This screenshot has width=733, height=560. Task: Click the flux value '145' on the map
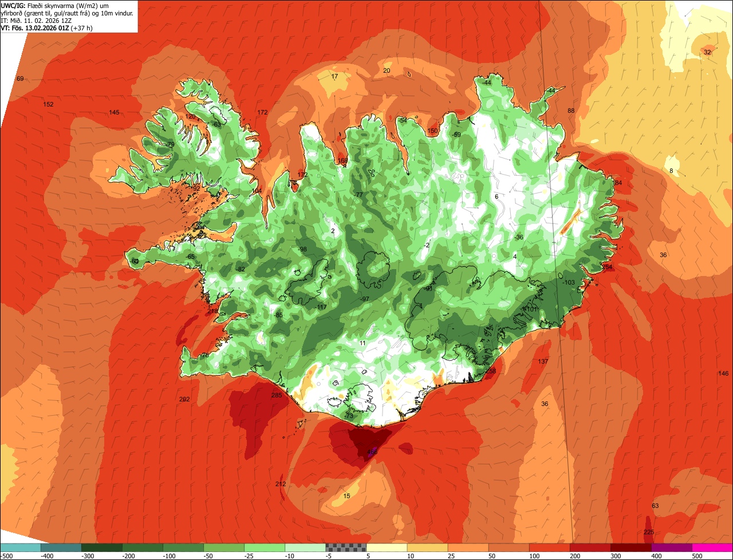coord(114,112)
